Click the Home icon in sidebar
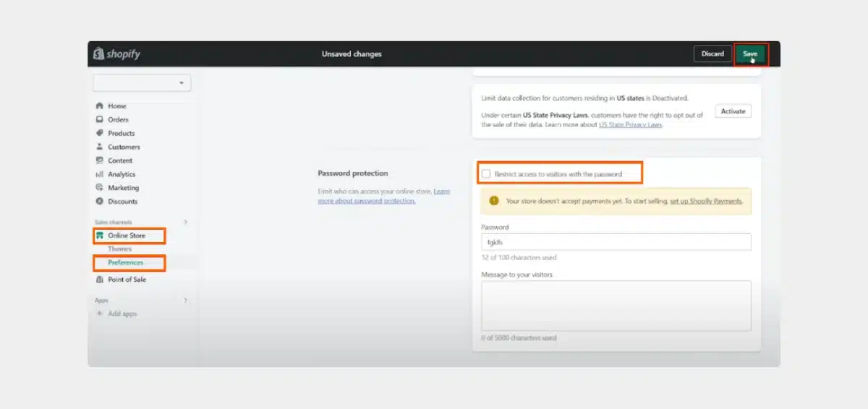Screen dimensions: 868x409 click(100, 106)
